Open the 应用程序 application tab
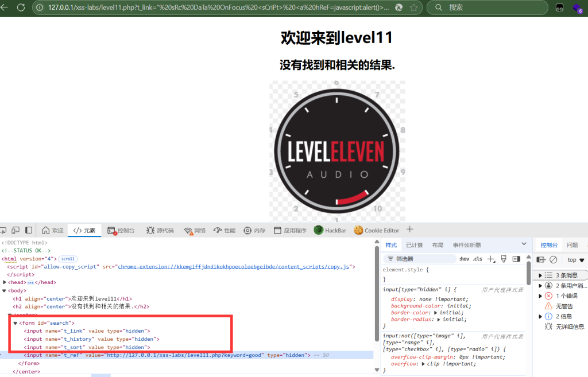The height and width of the screenshot is (377, 588). click(290, 230)
